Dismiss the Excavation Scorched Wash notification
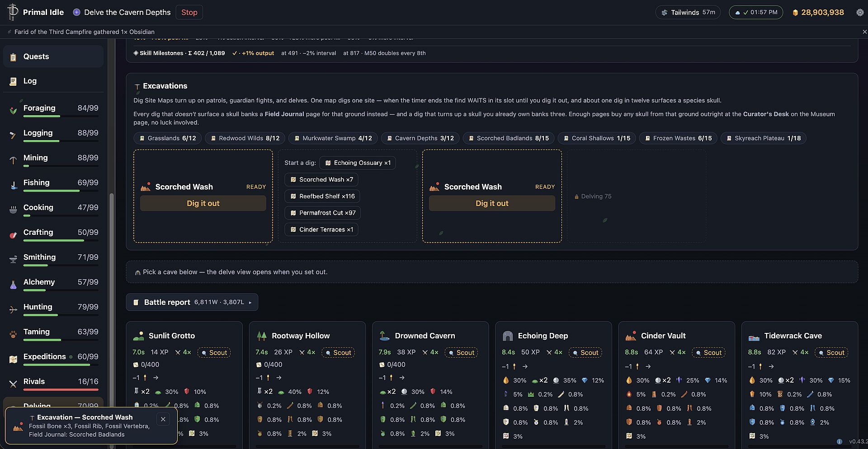 [163, 419]
